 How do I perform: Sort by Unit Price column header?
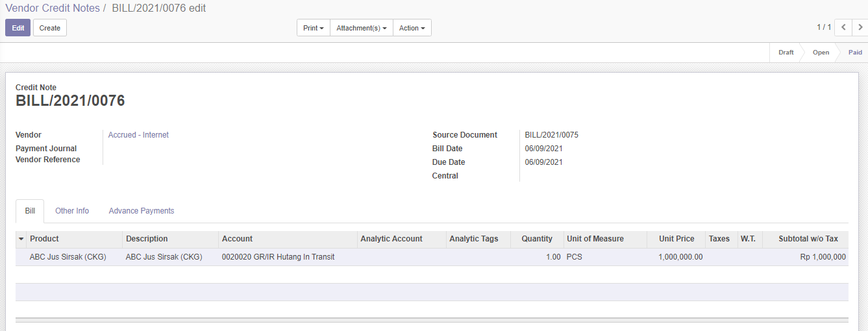pyautogui.click(x=676, y=239)
